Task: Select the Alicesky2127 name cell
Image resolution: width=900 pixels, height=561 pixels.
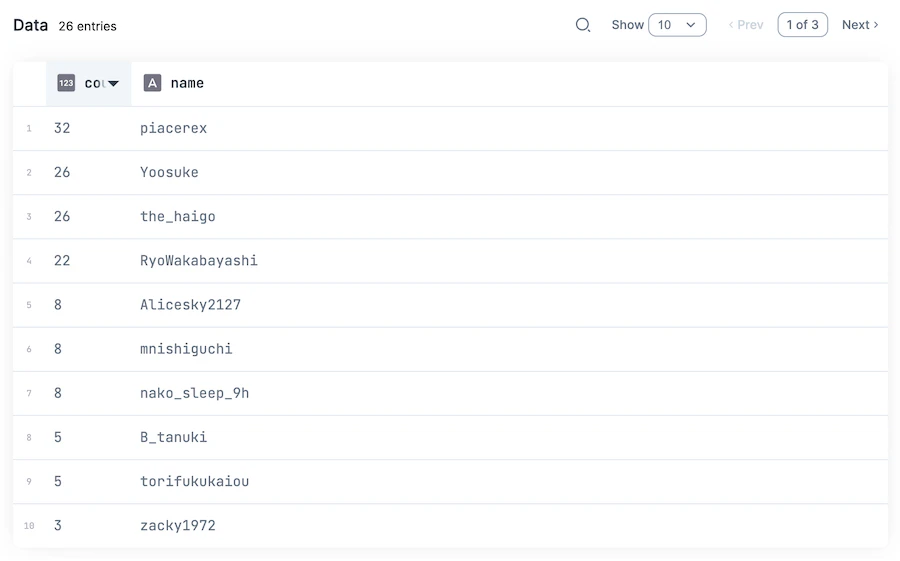Action: point(191,305)
